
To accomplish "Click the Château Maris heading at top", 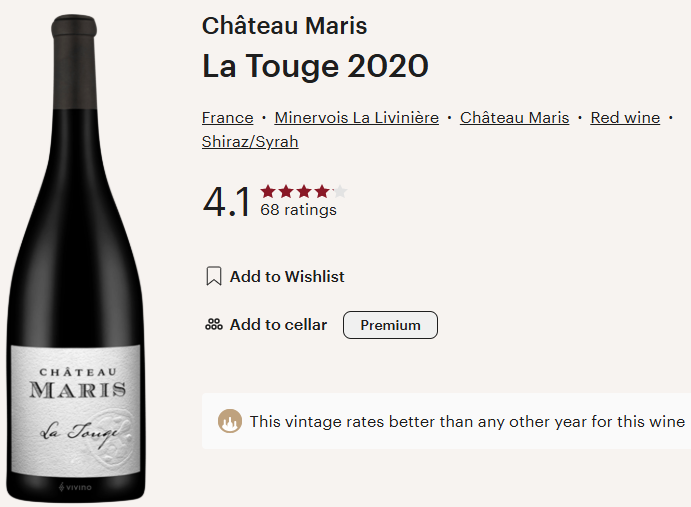I will (284, 26).
